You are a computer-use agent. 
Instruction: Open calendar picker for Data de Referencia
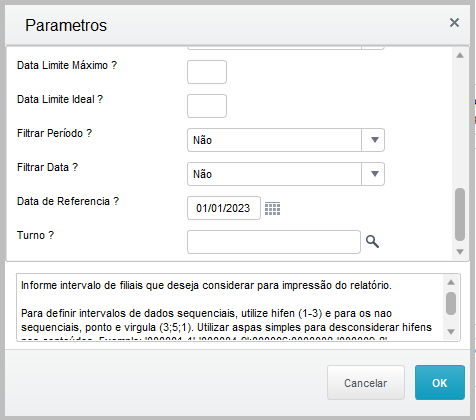272,209
